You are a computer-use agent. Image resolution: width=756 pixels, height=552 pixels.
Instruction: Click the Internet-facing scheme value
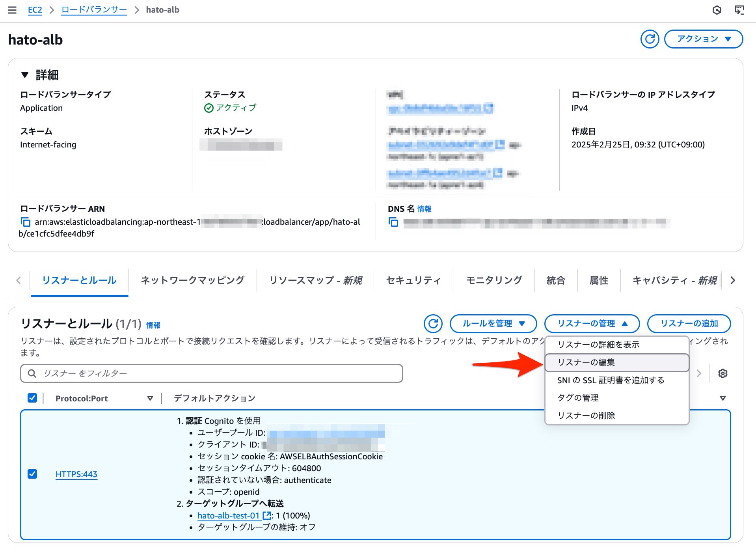point(48,145)
